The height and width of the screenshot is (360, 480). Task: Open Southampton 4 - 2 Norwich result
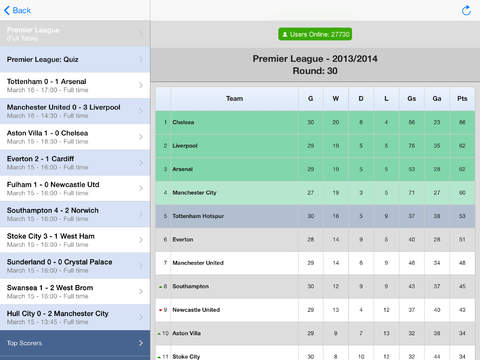pyautogui.click(x=75, y=214)
